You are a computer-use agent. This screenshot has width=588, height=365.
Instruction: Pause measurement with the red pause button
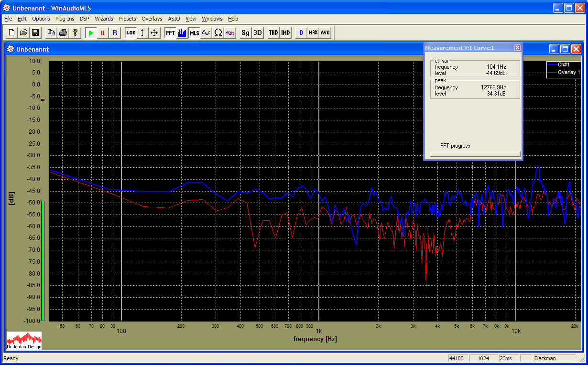click(102, 33)
